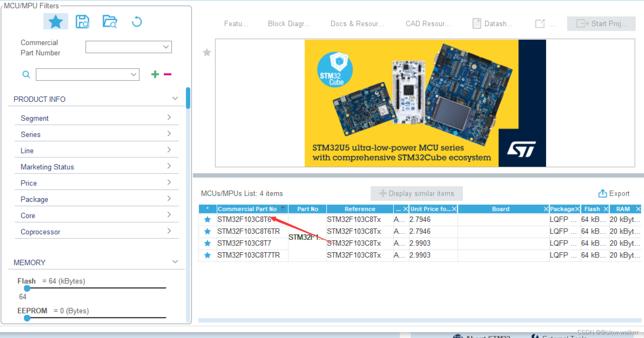
Task: Remove search criterion with minus icon
Action: [167, 74]
